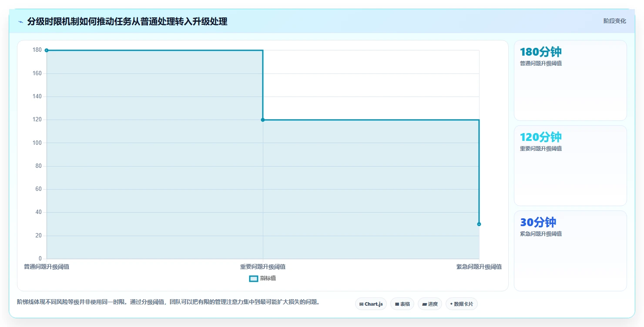644x327 pixels.
Task: Select the 表格 tag
Action: pyautogui.click(x=402, y=304)
